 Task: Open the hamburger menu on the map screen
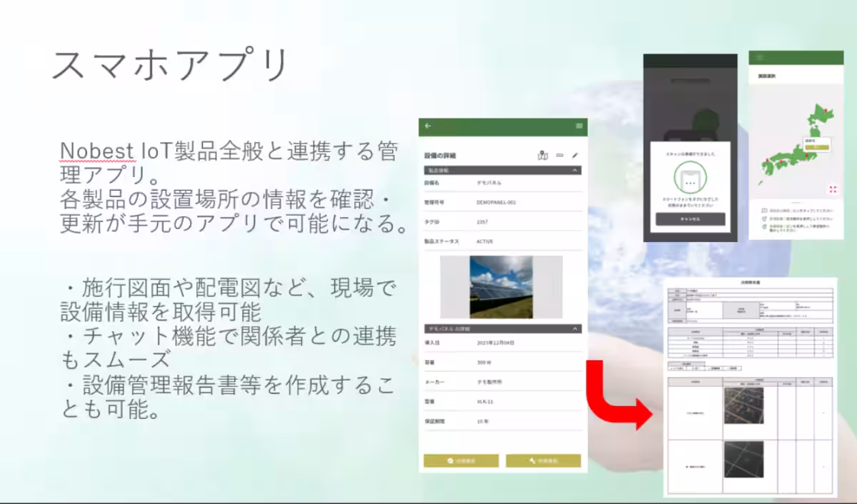761,57
